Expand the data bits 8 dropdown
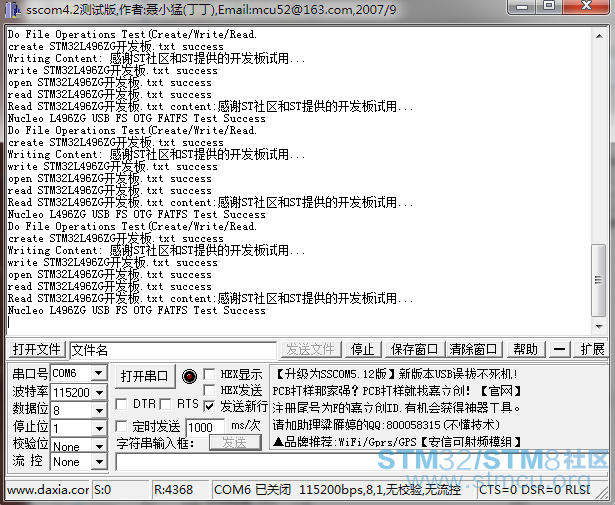615x505 pixels. coord(99,411)
